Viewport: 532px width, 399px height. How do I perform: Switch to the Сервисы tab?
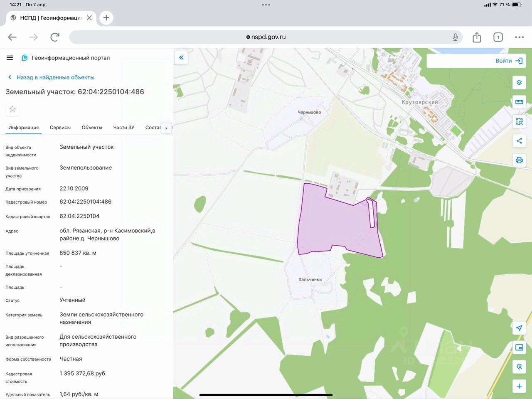(x=60, y=128)
